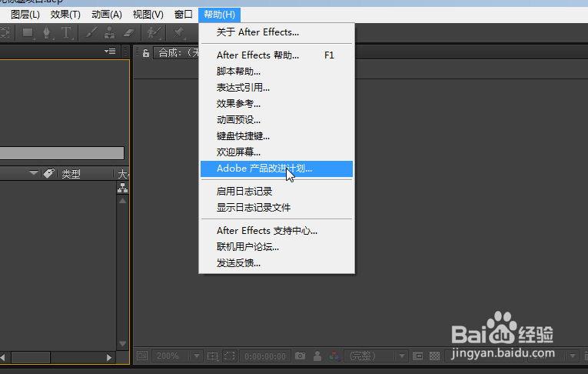Select the Pen tool
588x374 pixels.
[46, 33]
